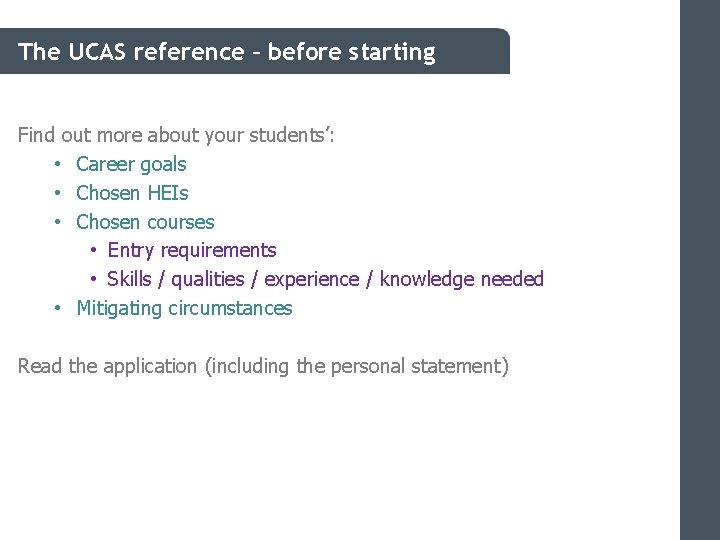
Task: Select the 'Chosen HEIs' bullet text
Action: (x=132, y=193)
